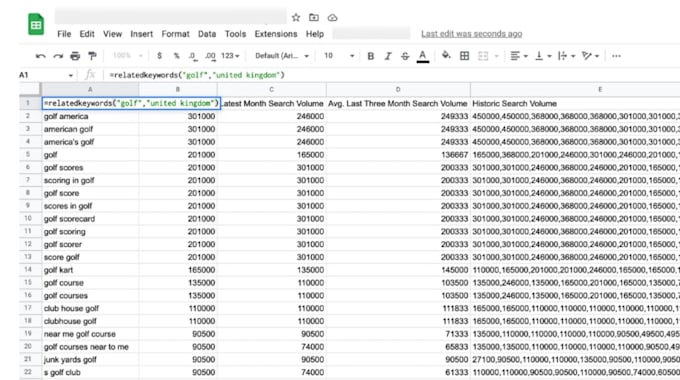The height and width of the screenshot is (380, 680).
Task: Open the borders tool
Action: 464,56
